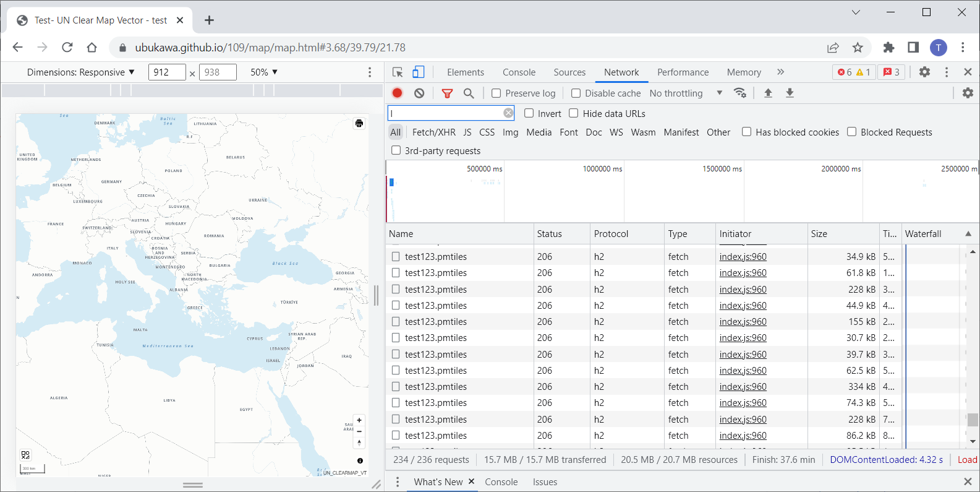Toggle the network filter funnel icon
The height and width of the screenshot is (492, 980).
click(447, 93)
